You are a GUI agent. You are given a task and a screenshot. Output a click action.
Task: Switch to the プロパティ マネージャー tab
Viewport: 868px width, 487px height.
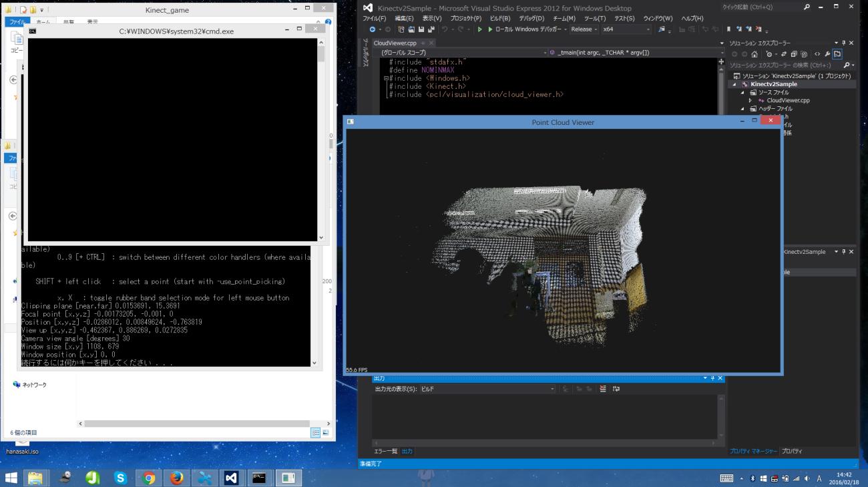pyautogui.click(x=753, y=452)
